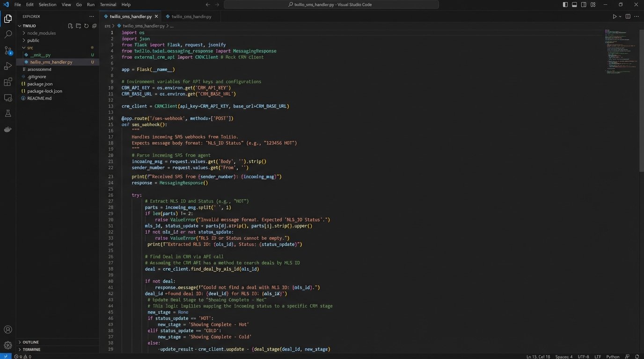The width and height of the screenshot is (644, 359).
Task: Open README.md in the explorer
Action: [x=39, y=98]
